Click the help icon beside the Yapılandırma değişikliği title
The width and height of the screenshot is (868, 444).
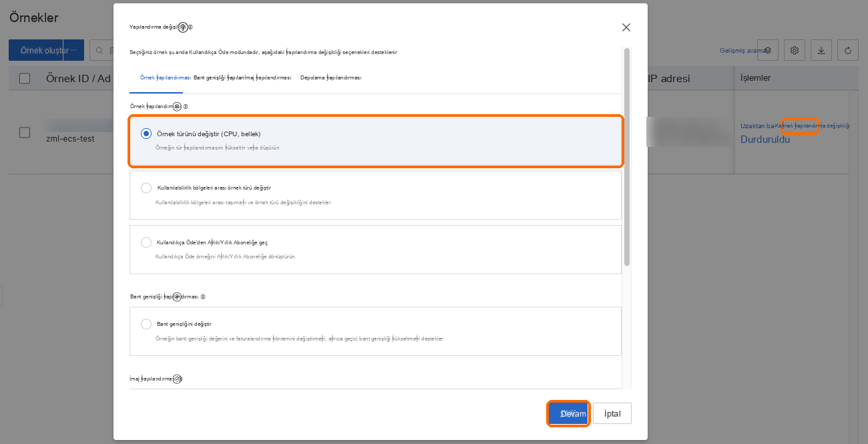click(x=190, y=27)
